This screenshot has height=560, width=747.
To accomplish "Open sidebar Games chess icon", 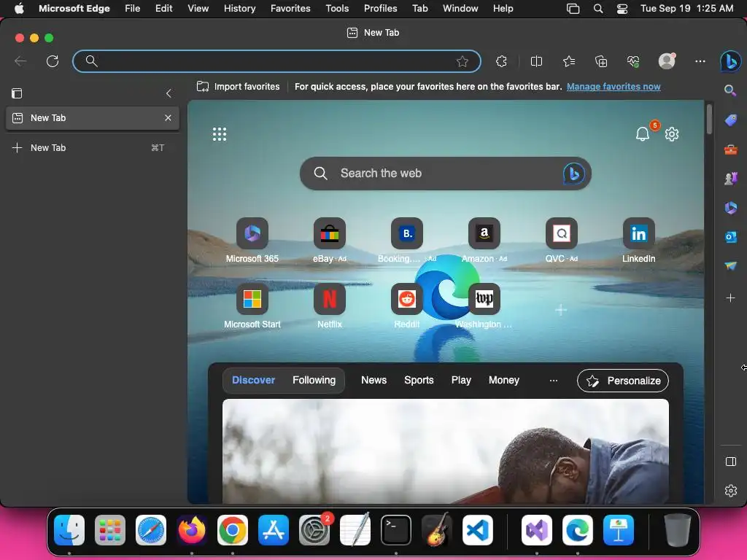I will pyautogui.click(x=730, y=179).
